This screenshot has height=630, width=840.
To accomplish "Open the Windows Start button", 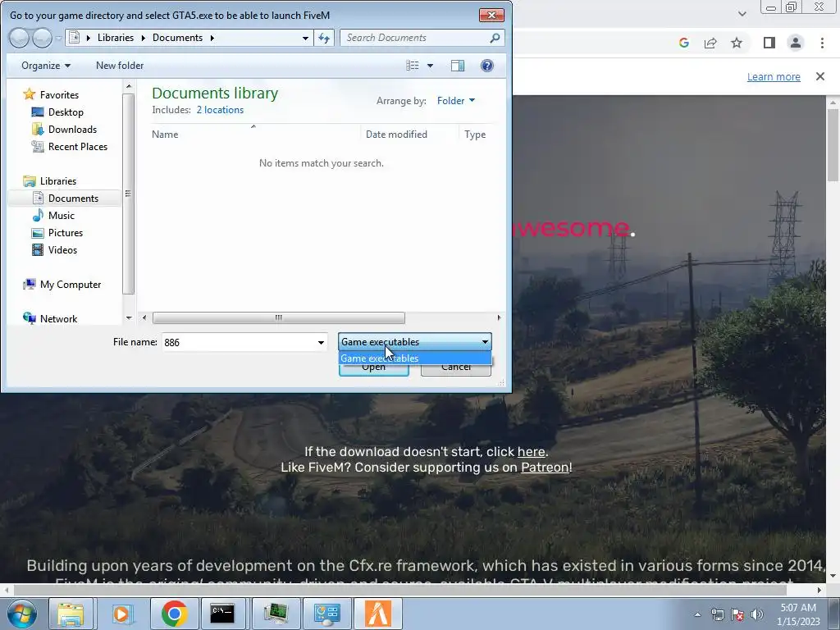I will [22, 614].
